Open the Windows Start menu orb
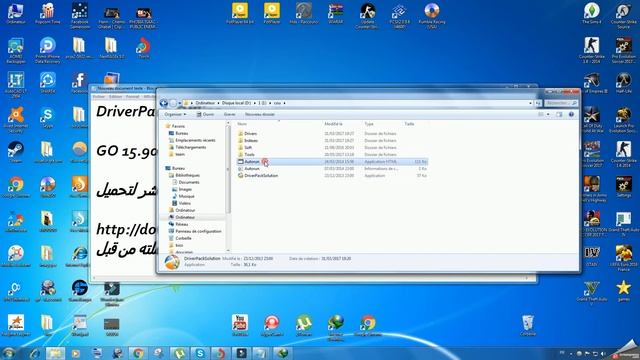 [x=8, y=353]
